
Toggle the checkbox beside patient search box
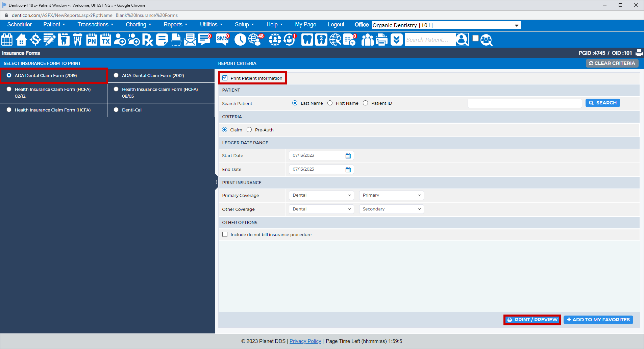click(x=475, y=38)
